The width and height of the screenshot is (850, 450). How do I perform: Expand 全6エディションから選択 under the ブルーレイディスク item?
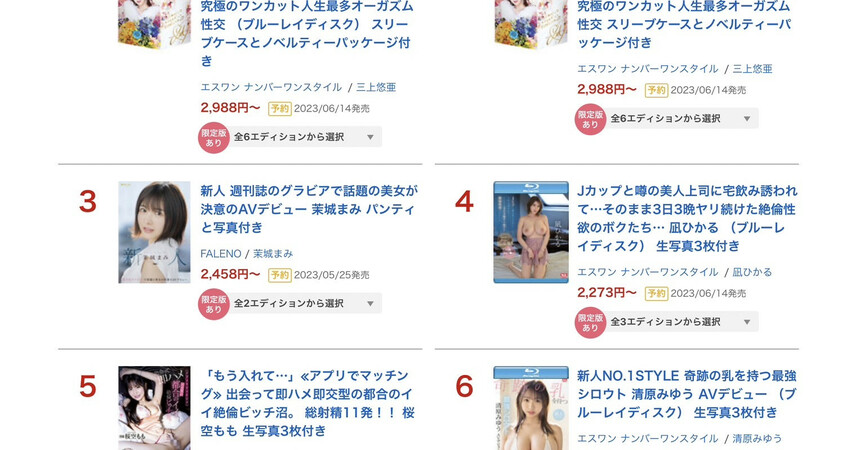pyautogui.click(x=306, y=137)
